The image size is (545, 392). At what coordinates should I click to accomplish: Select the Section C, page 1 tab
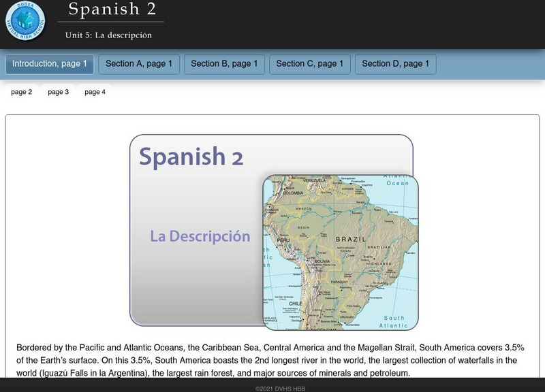point(310,64)
